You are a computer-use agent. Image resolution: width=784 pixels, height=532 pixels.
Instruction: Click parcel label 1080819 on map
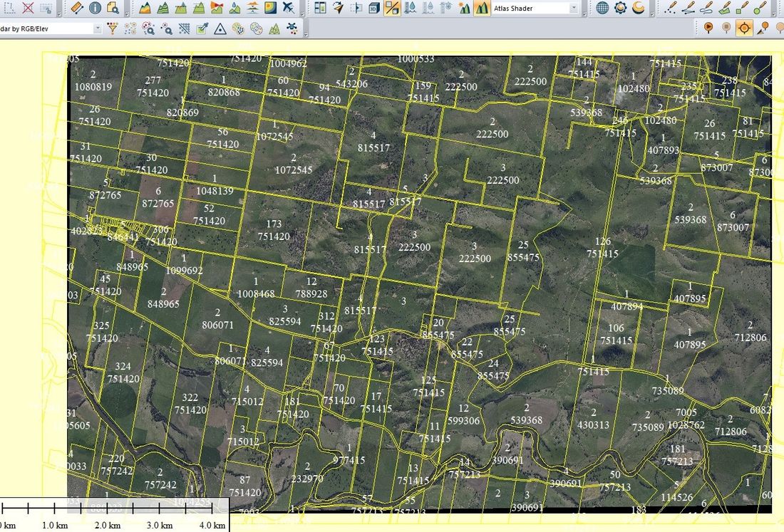pos(93,86)
